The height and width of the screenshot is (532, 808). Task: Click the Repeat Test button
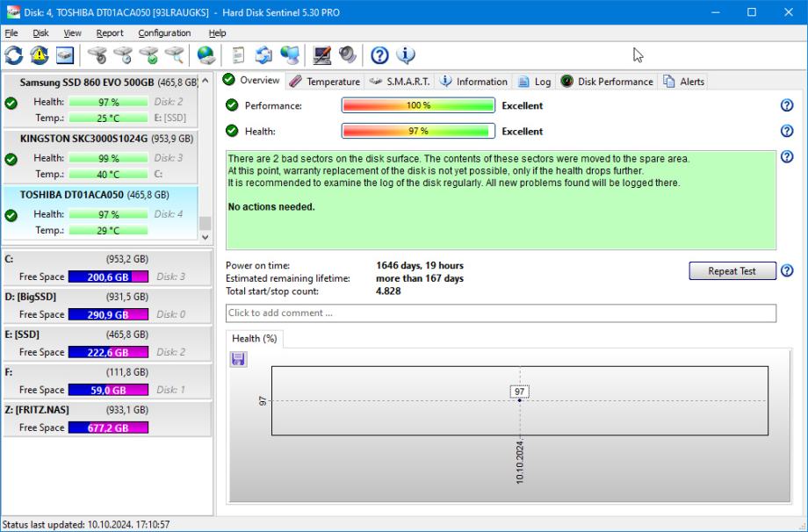click(x=732, y=271)
